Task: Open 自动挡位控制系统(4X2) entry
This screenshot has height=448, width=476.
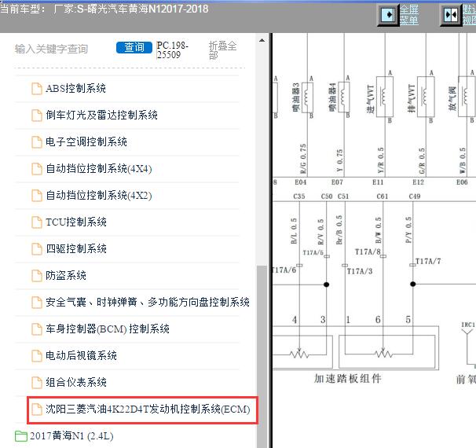Action: click(x=99, y=195)
